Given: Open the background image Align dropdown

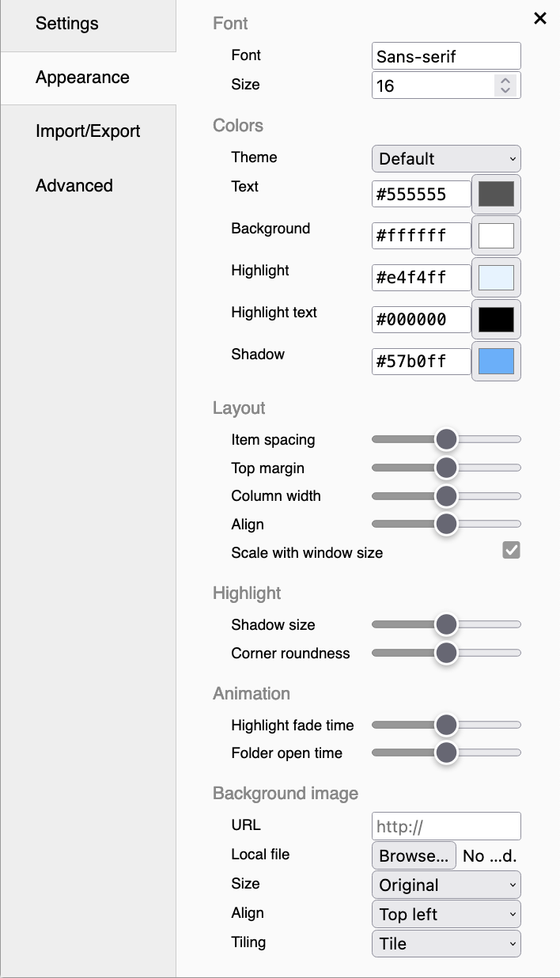Looking at the screenshot, I should pos(446,914).
